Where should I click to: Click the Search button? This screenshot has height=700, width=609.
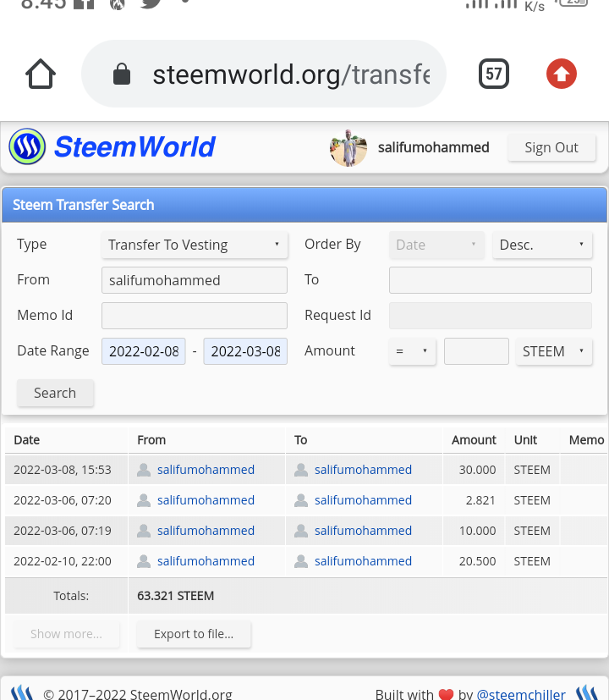(x=55, y=393)
